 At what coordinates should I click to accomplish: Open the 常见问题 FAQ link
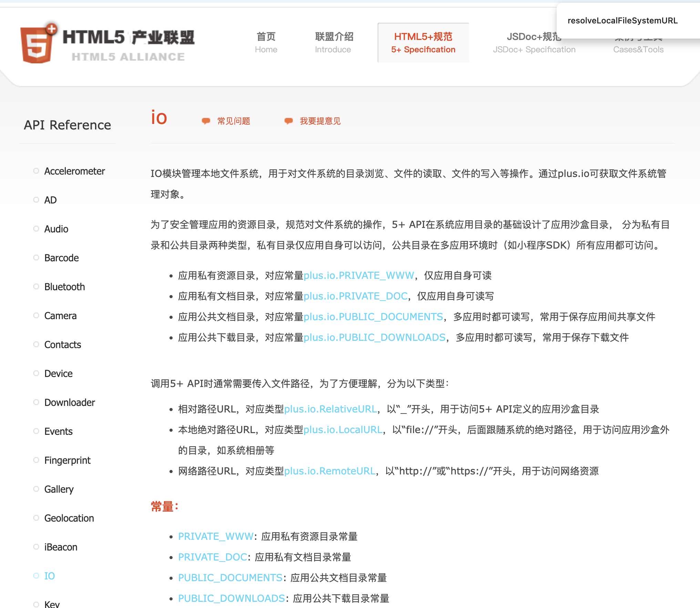234,121
